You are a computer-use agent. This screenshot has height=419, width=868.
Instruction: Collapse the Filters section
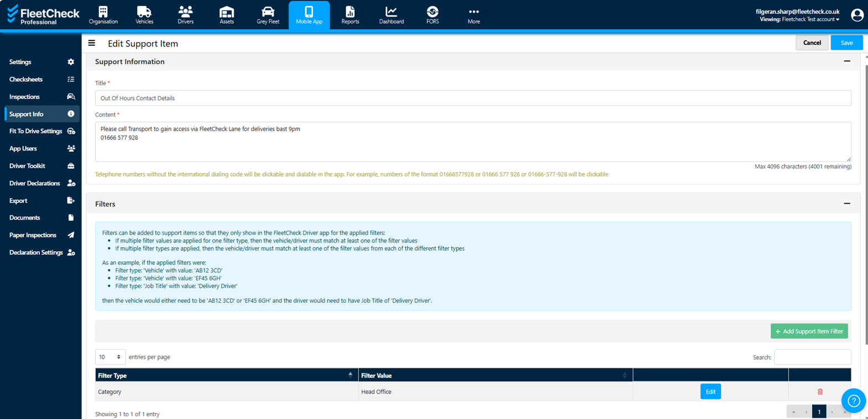click(846, 204)
